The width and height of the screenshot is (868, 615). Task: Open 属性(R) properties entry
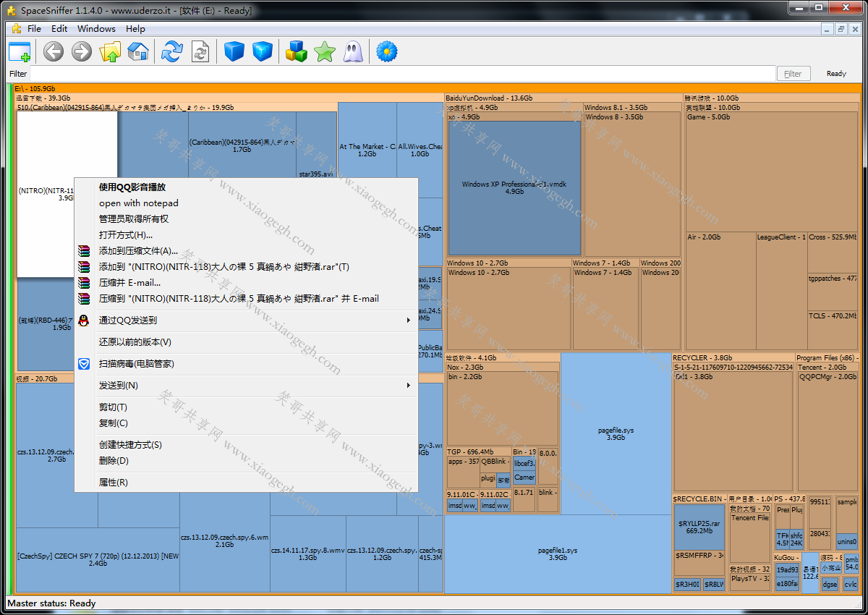(246, 483)
